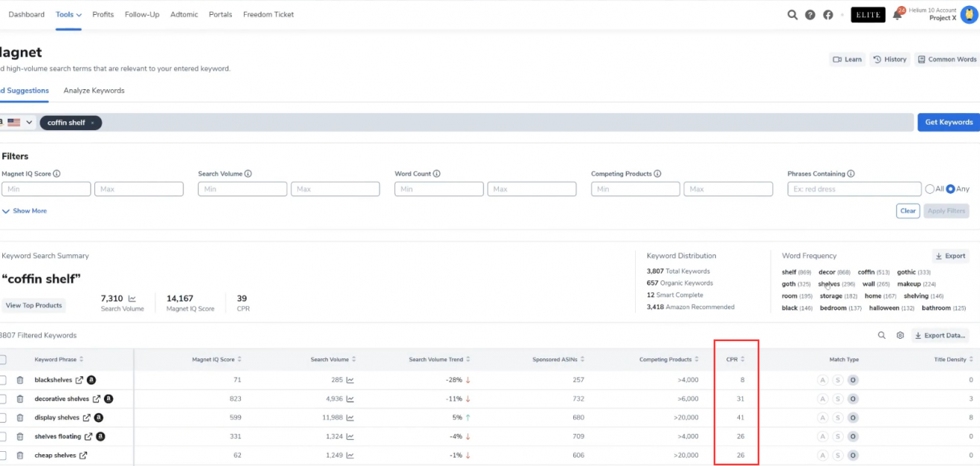Open the cheap shelves external link icon
The image size is (980, 466).
click(x=83, y=456)
